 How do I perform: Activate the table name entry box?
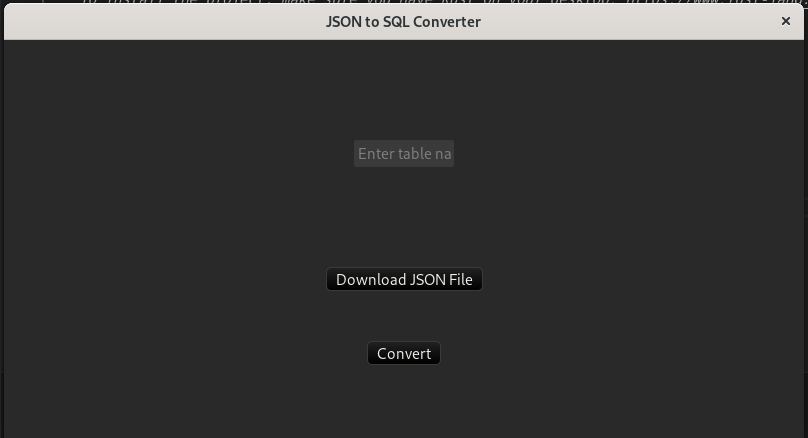(x=403, y=154)
